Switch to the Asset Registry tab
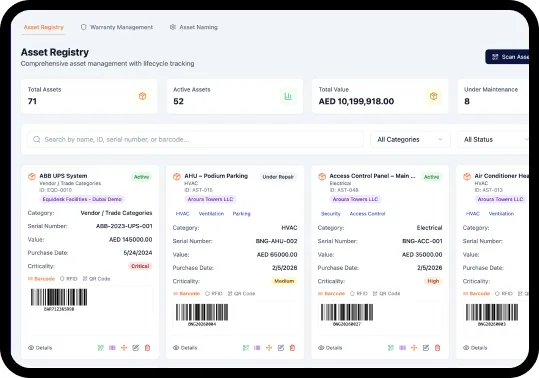 pos(44,27)
